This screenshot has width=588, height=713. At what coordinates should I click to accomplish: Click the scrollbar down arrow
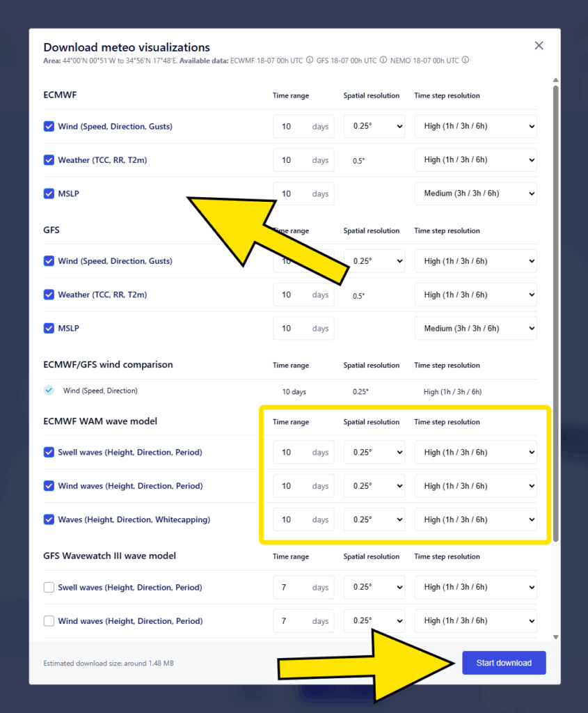click(x=555, y=637)
